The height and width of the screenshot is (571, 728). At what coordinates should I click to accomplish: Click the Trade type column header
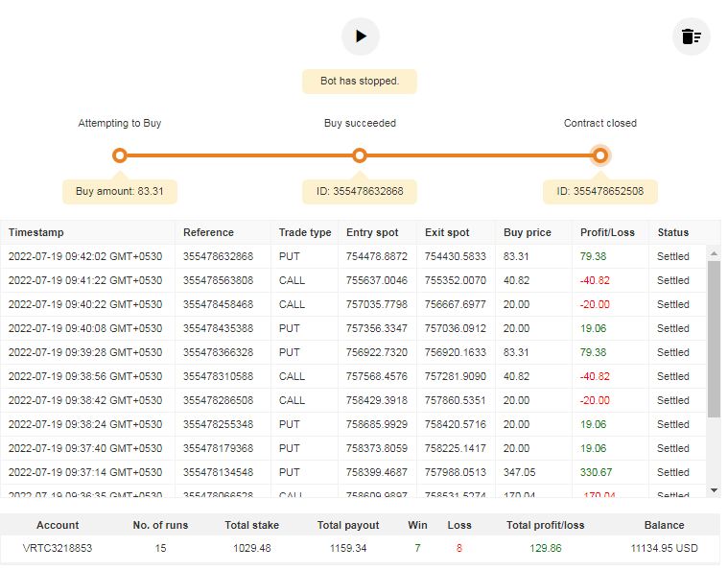[x=305, y=232]
